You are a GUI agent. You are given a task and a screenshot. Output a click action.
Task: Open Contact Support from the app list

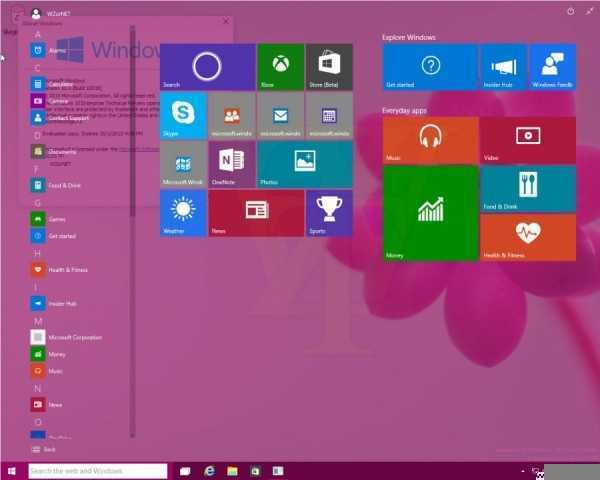[x=60, y=118]
